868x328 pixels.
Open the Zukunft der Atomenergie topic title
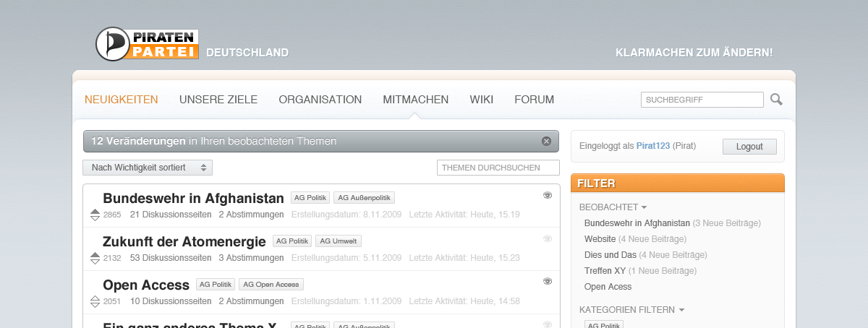[x=184, y=241]
